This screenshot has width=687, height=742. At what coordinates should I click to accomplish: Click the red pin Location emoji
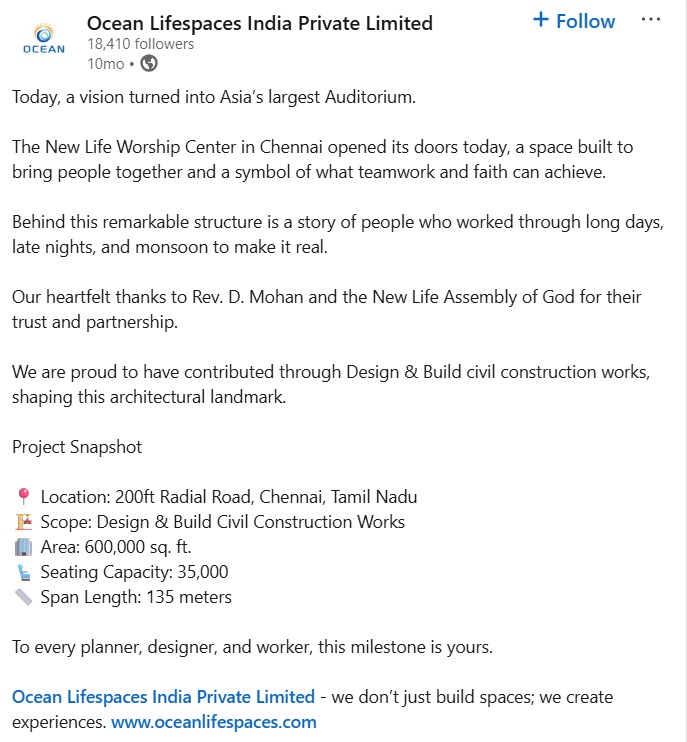[23, 497]
